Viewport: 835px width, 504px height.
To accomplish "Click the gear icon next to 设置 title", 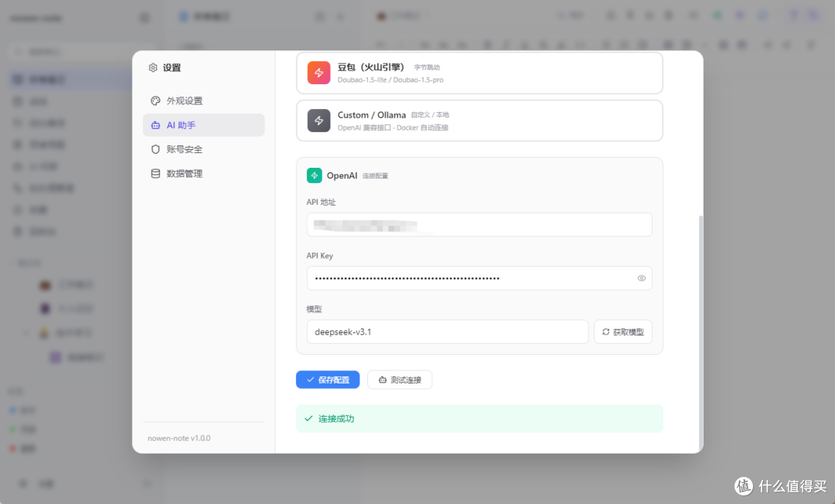I will [153, 67].
